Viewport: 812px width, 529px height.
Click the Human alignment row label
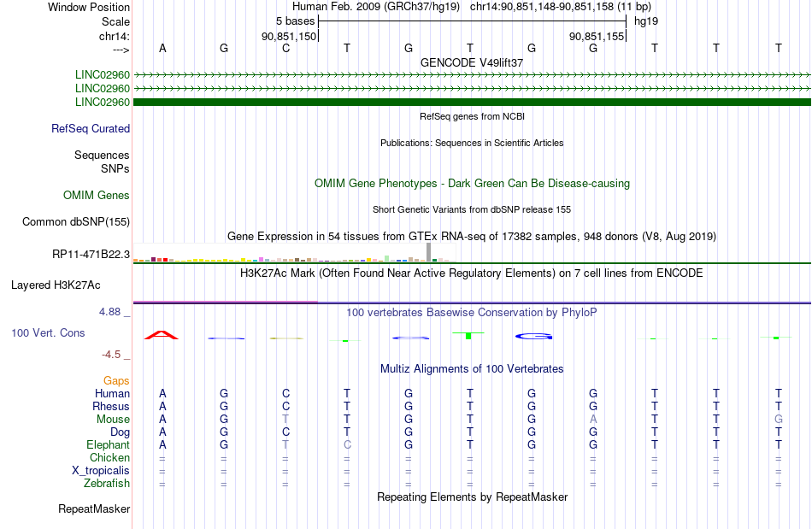112,393
